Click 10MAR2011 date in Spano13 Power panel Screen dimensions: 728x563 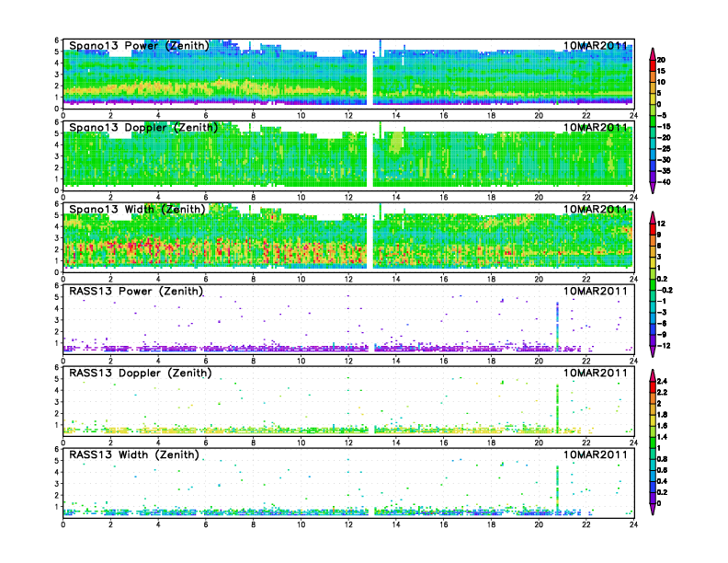(x=596, y=46)
